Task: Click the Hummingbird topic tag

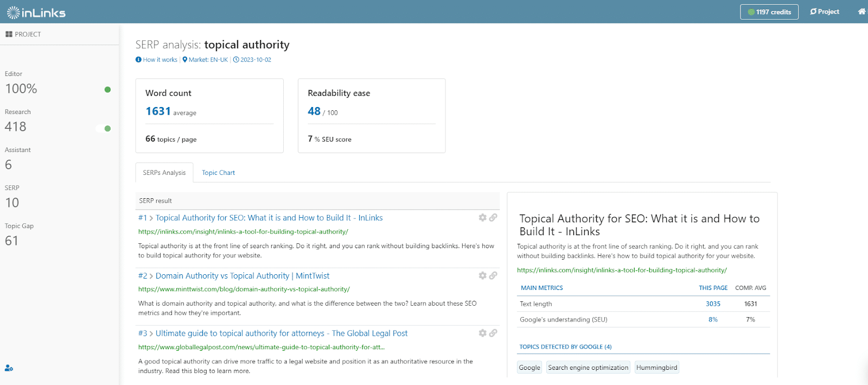Action: [656, 368]
